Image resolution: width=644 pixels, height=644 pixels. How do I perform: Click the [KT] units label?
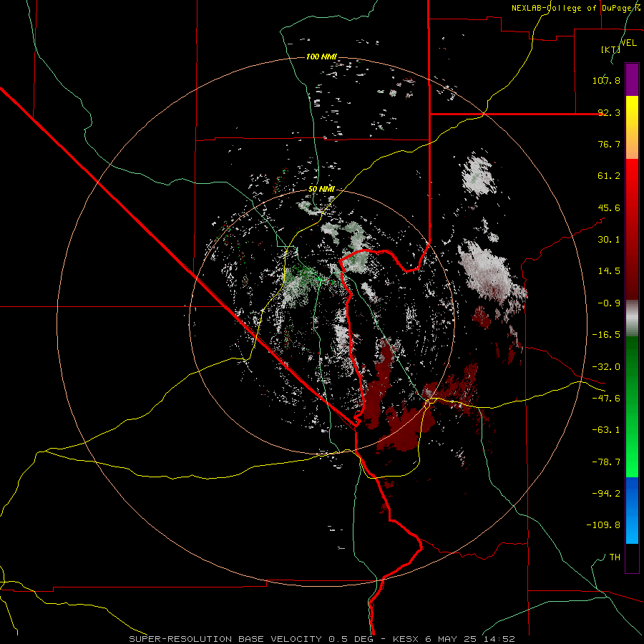[610, 49]
